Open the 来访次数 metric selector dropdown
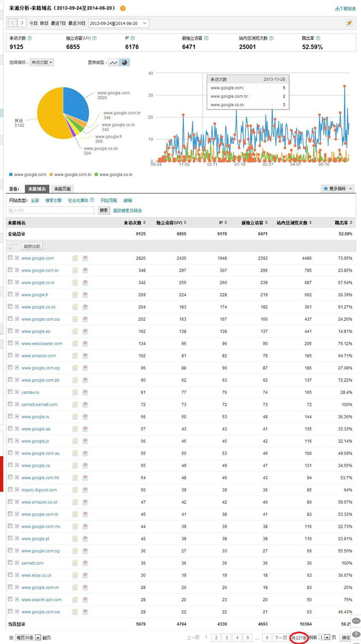The image size is (361, 644). tap(42, 63)
